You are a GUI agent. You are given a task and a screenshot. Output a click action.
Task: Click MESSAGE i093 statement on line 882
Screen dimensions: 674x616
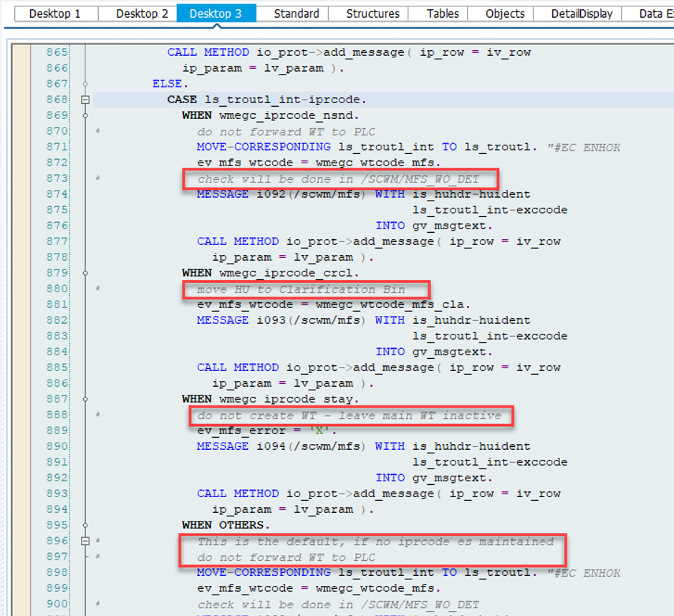click(363, 320)
